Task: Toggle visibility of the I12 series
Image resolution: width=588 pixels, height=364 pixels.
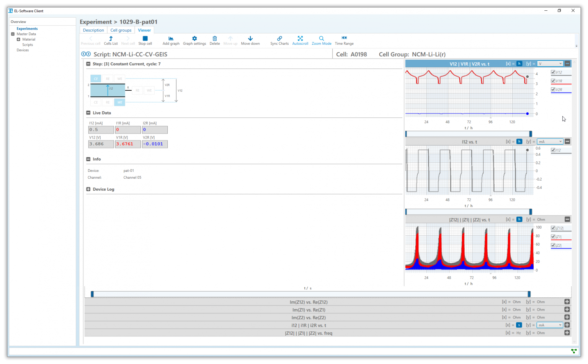Action: pos(553,150)
